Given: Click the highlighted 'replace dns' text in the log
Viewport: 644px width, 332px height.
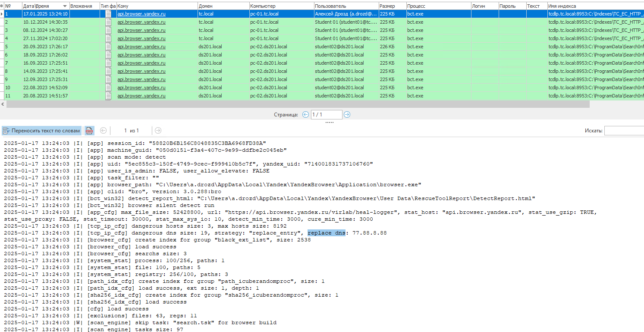Looking at the screenshot, I should (327, 233).
